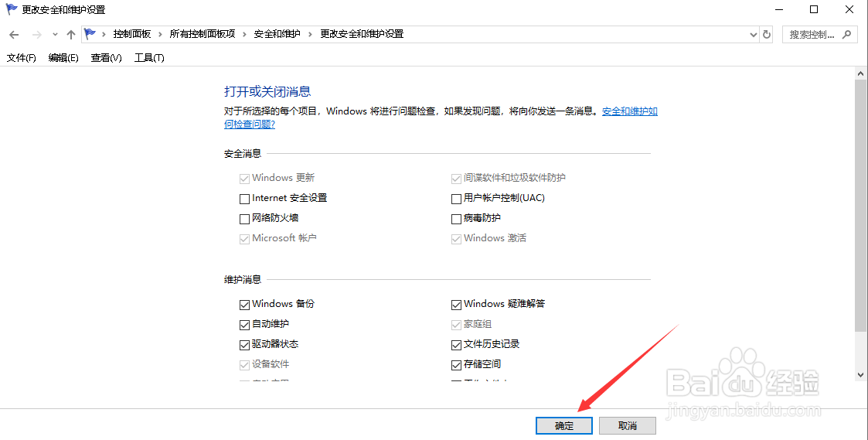Image resolution: width=868 pixels, height=440 pixels.
Task: Click the vertical scrollbar down arrow
Action: click(x=861, y=375)
